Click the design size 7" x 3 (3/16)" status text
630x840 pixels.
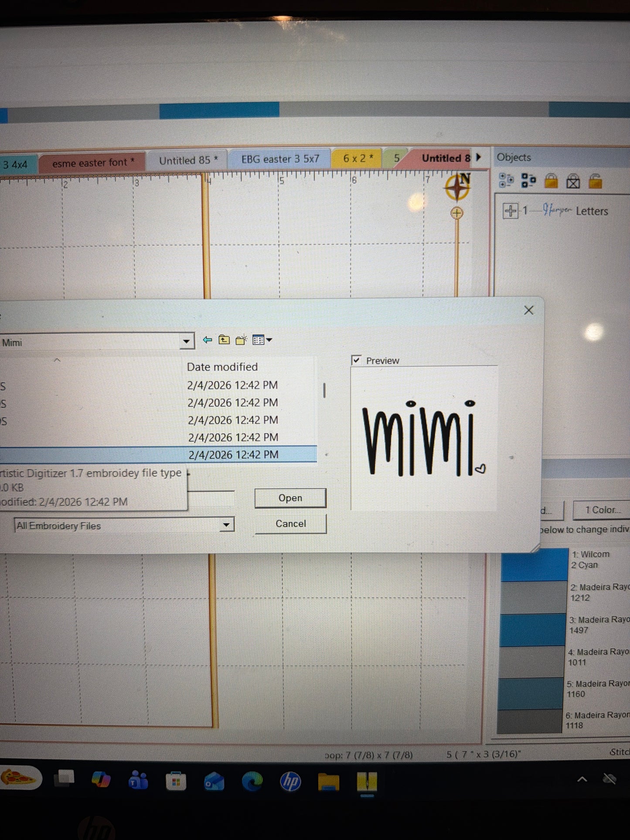click(484, 754)
